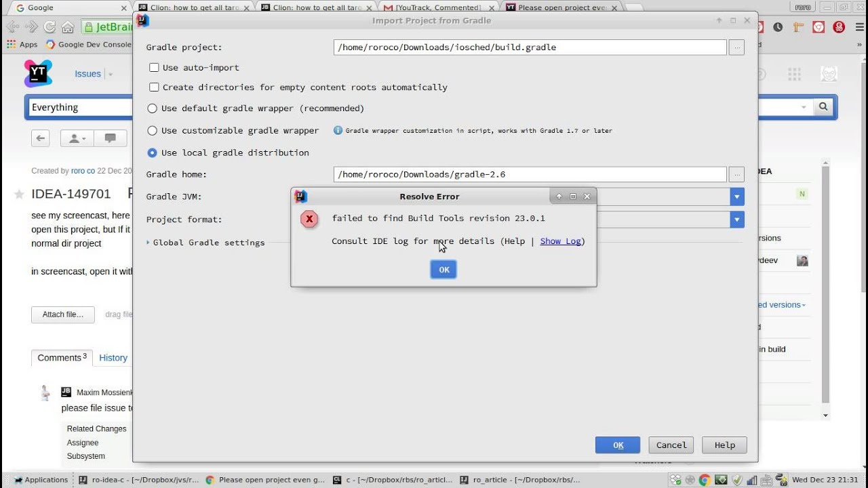Click Chrome forward arrow button
Screen dimensions: 868x488
(31, 27)
